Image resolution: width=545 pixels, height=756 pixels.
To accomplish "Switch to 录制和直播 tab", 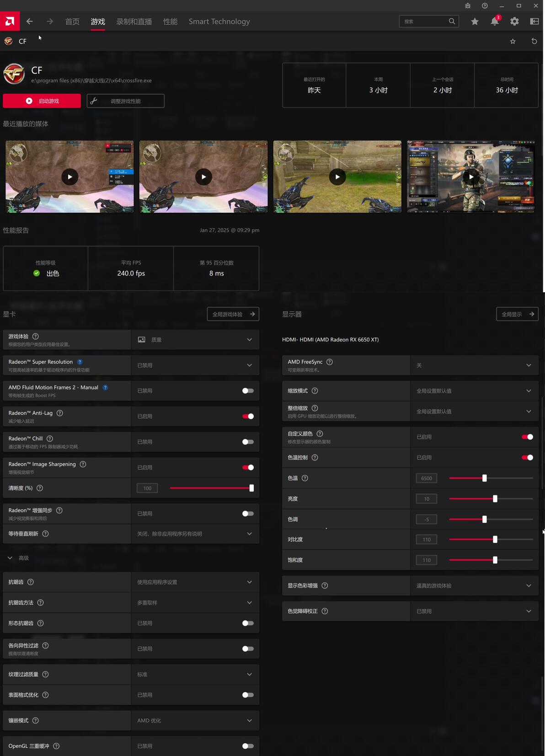I will point(134,21).
